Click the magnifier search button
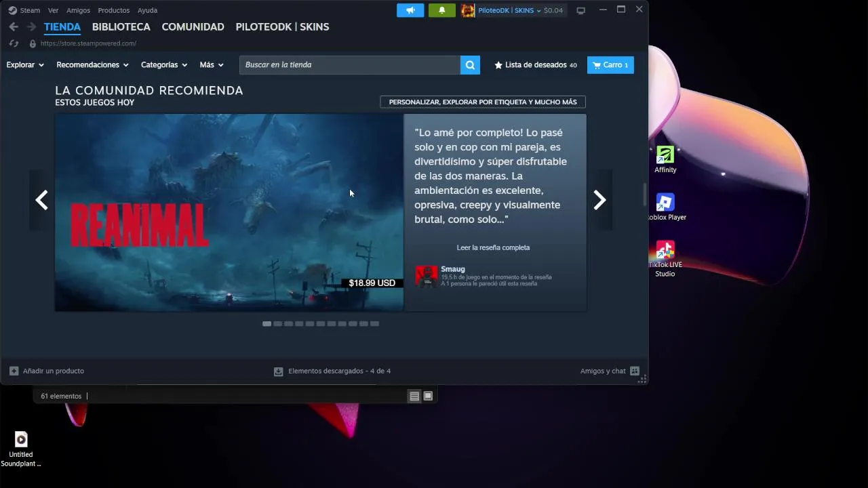 [470, 65]
